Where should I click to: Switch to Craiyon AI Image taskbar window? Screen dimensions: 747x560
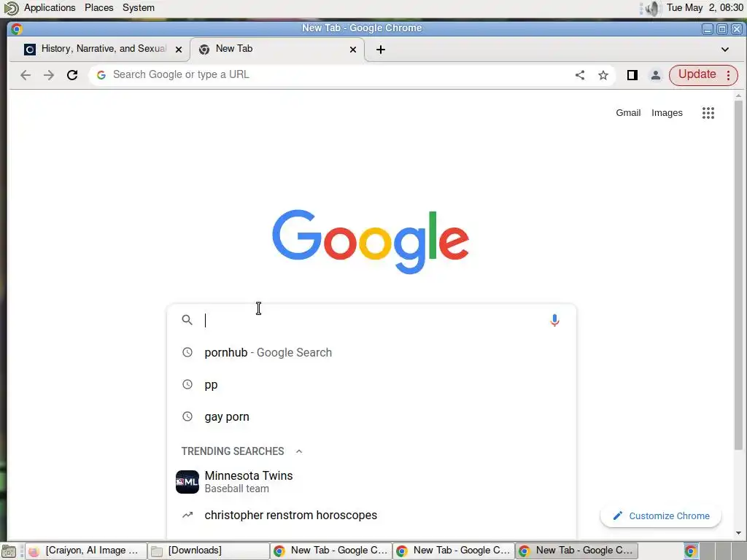coord(86,551)
